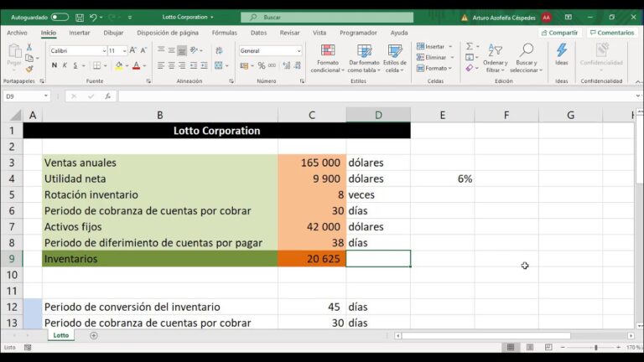Image resolution: width=644 pixels, height=362 pixels.
Task: Click the Undo arrow icon
Action: click(93, 18)
